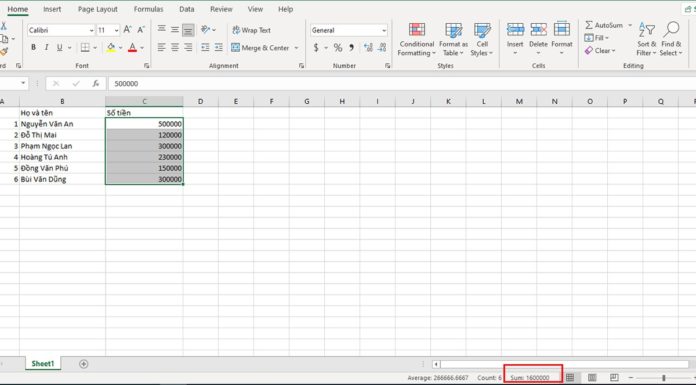Screen dimensions: 696x385
Task: Align text right
Action: 188,48
